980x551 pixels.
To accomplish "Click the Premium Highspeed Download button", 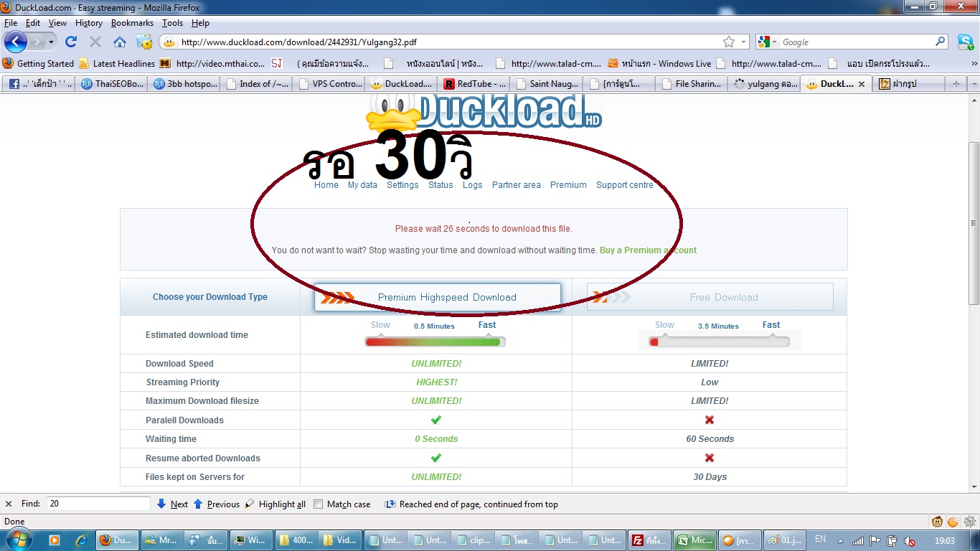I will pos(438,297).
